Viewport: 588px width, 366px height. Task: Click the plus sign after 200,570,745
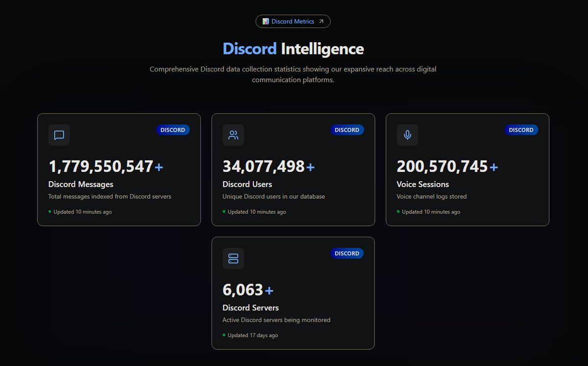(494, 168)
